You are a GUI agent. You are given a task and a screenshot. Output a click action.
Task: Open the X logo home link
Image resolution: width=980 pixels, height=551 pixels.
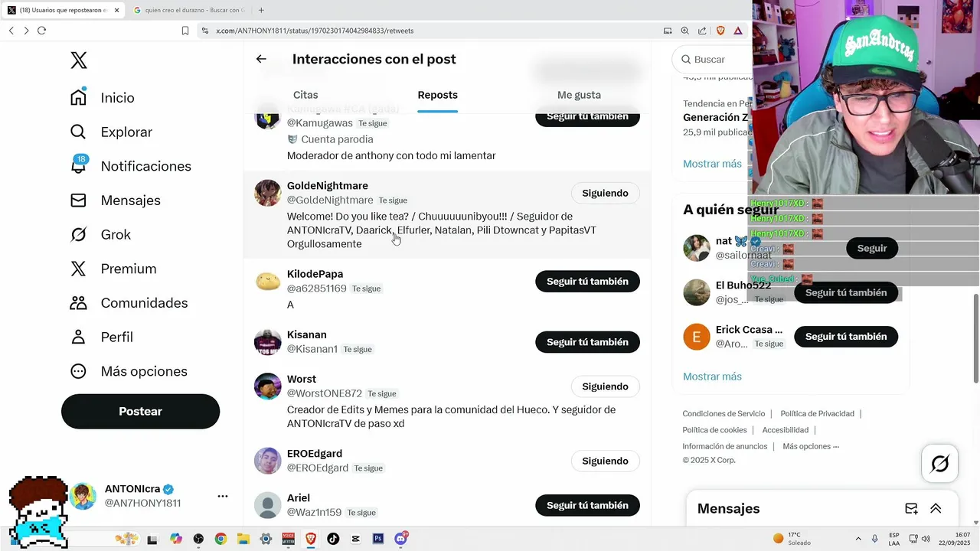79,60
